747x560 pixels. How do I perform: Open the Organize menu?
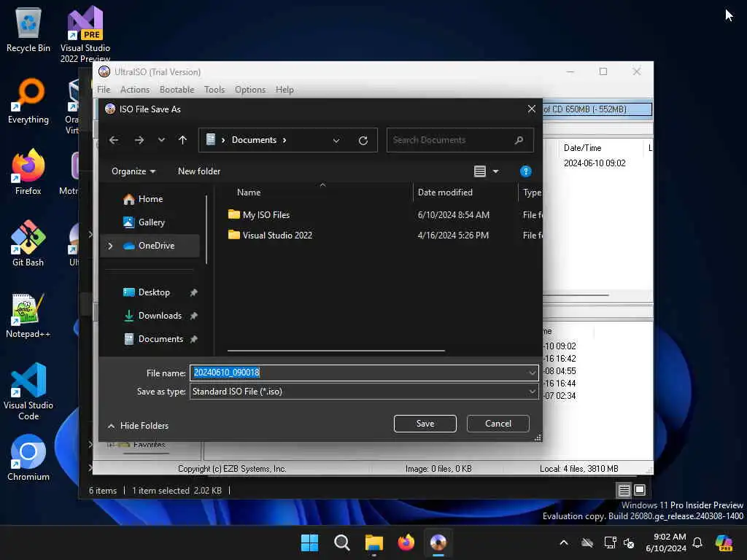click(133, 171)
